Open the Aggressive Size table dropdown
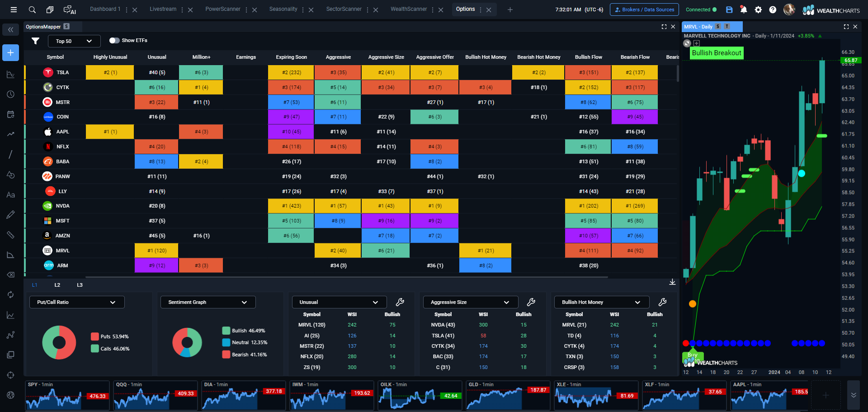The height and width of the screenshot is (412, 868). tap(470, 302)
